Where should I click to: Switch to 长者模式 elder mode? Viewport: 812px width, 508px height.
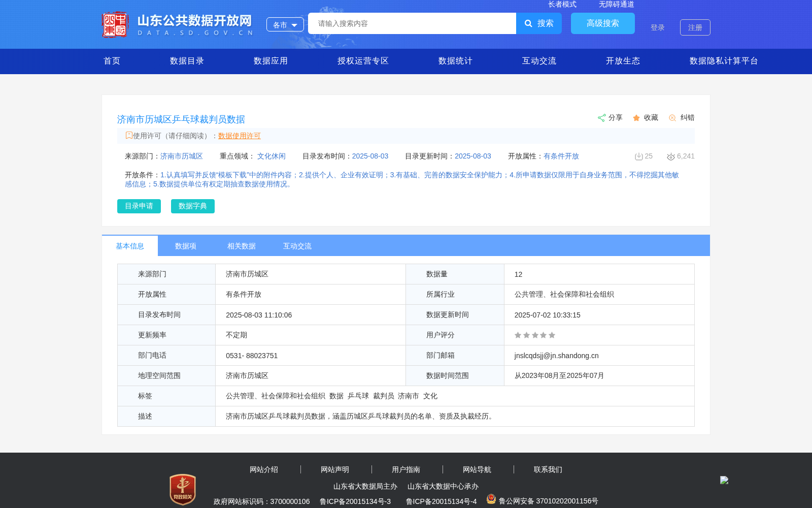pyautogui.click(x=562, y=5)
